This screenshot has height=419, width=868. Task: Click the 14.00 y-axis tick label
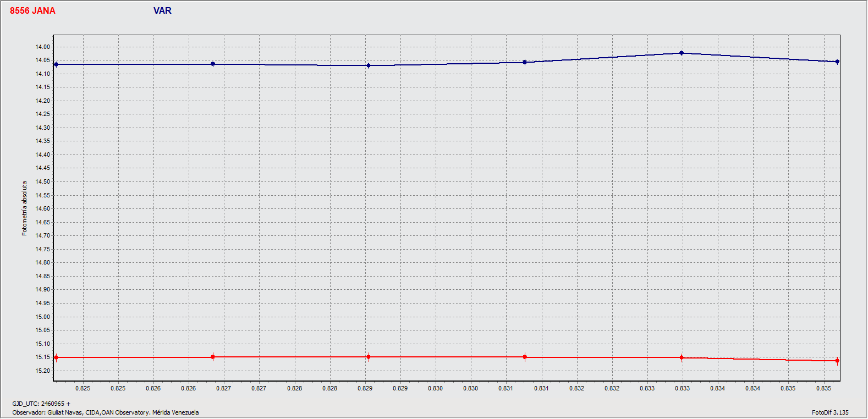[x=43, y=47]
